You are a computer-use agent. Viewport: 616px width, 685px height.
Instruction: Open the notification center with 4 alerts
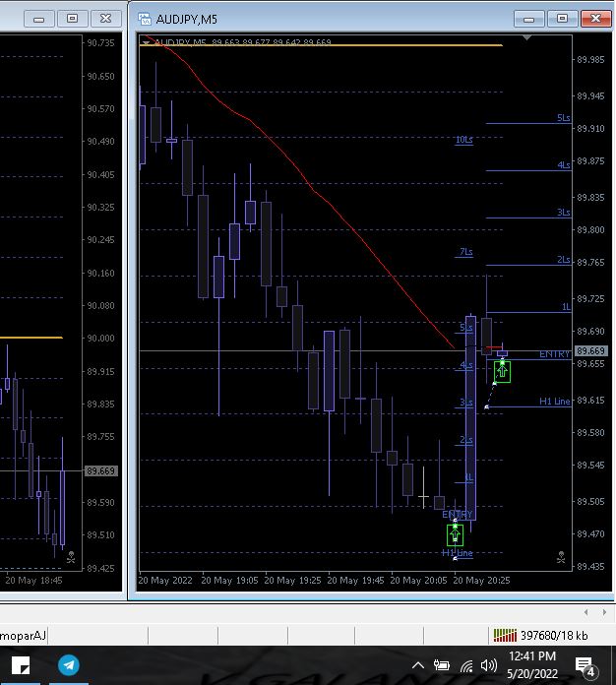[585, 666]
